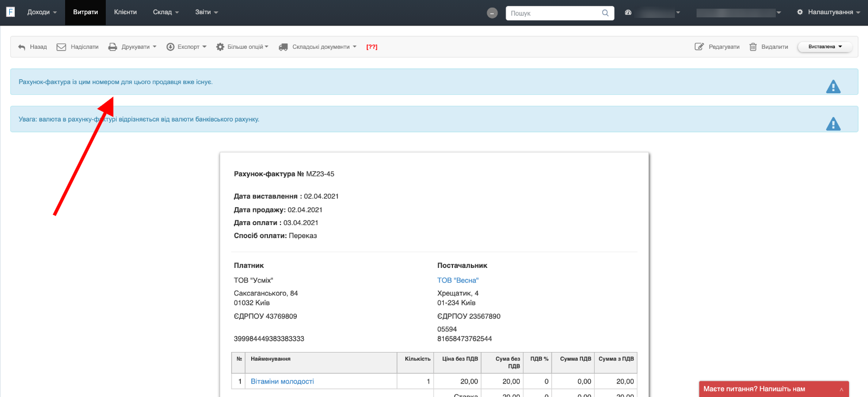Open the Виставлена status dropdown
The height and width of the screenshot is (397, 868).
(x=825, y=47)
